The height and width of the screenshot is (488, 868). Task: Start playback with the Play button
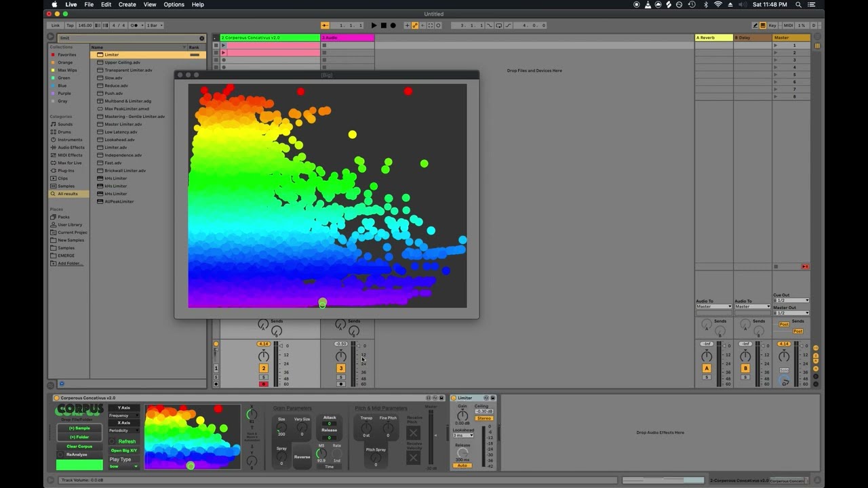(x=374, y=25)
